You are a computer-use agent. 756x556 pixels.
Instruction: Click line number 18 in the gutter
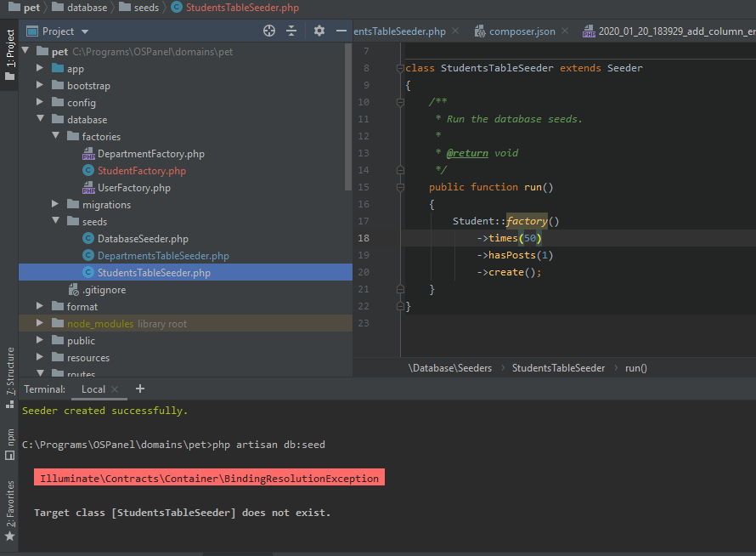[x=364, y=238]
